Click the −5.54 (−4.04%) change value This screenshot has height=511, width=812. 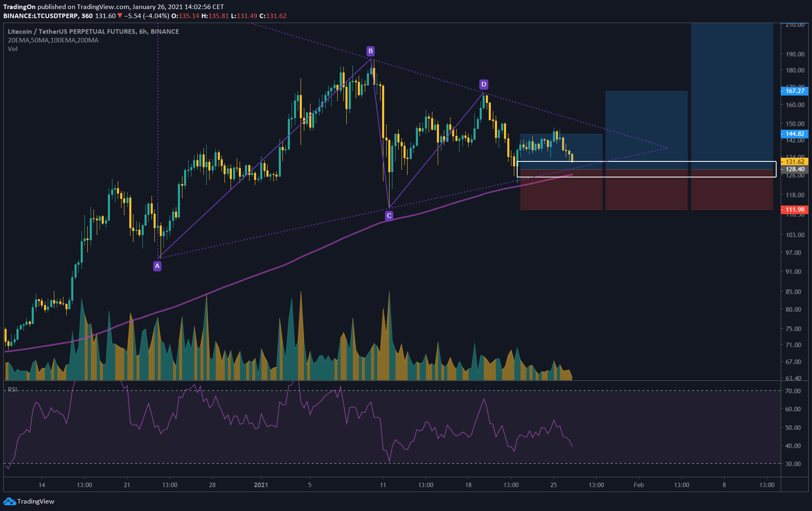click(x=147, y=16)
